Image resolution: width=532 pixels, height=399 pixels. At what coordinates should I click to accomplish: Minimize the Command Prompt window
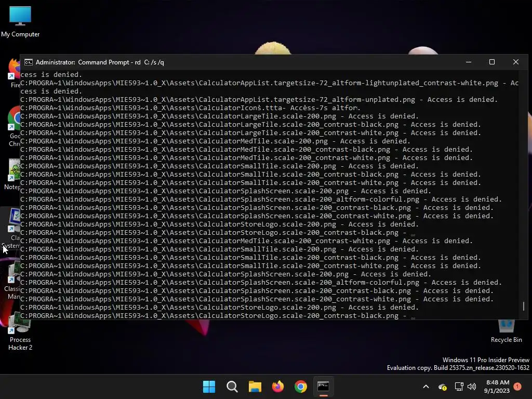(x=469, y=62)
